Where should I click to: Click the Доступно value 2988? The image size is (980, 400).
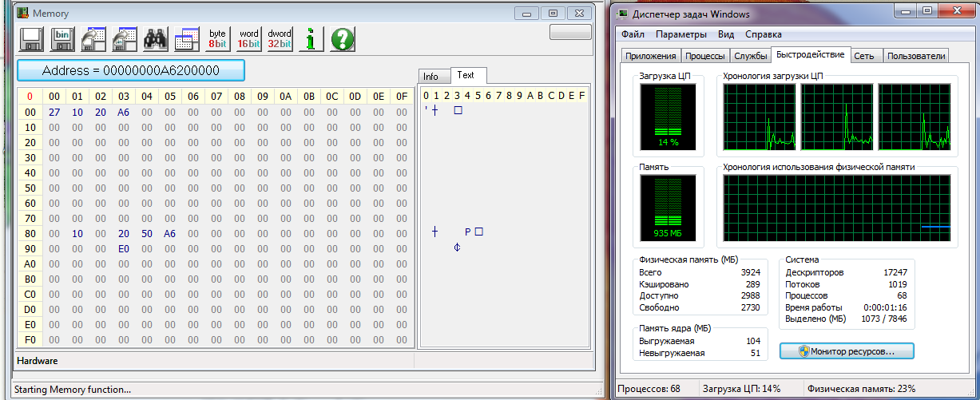point(749,296)
